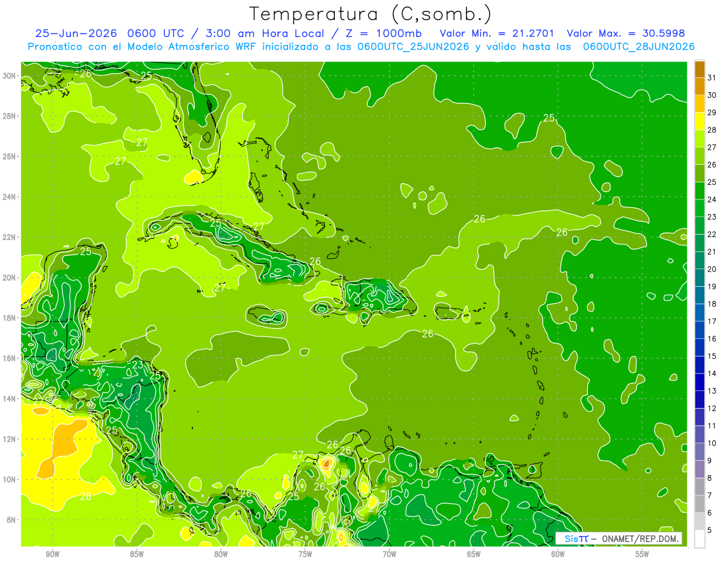728x562 pixels.
Task: Click the 75W longitude axis label
Action: 305,555
